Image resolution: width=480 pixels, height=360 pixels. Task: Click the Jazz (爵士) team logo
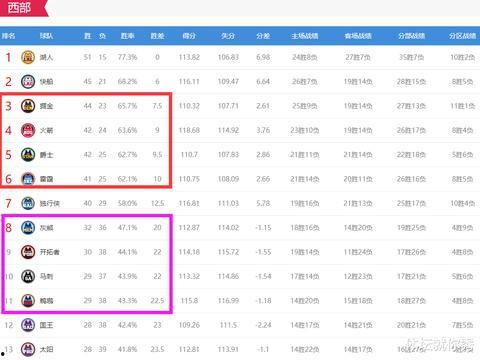[28, 154]
